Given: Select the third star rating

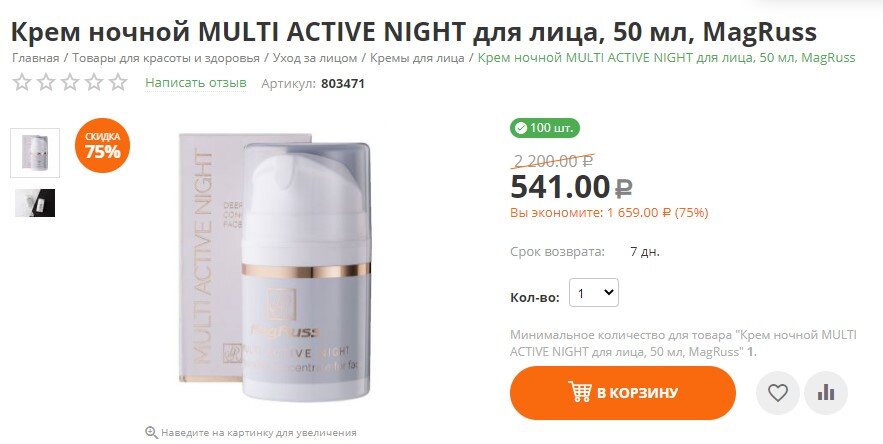Looking at the screenshot, I should pos(70,83).
